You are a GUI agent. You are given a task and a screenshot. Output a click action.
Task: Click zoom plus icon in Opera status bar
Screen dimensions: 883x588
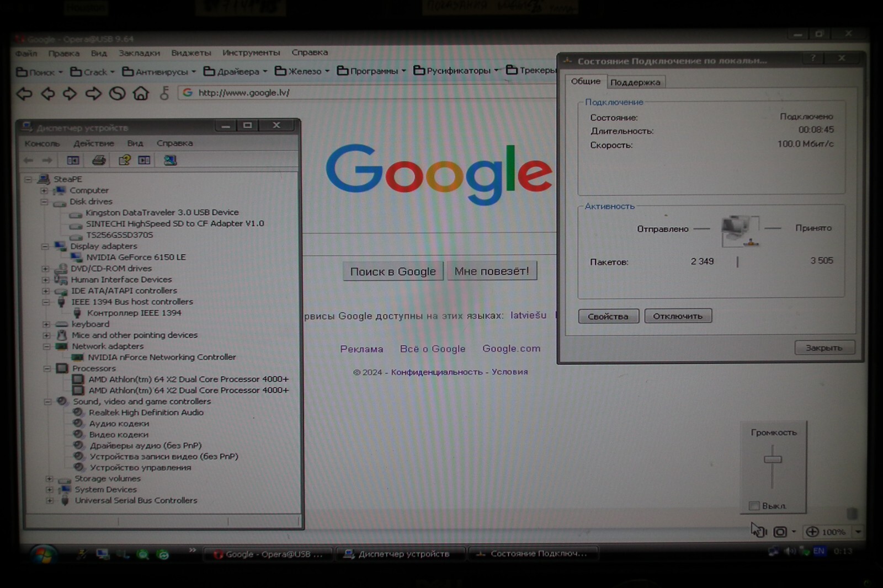coord(812,532)
